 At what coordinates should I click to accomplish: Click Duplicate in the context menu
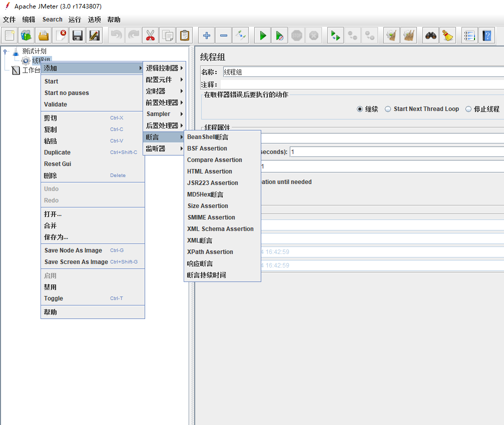pos(93,152)
